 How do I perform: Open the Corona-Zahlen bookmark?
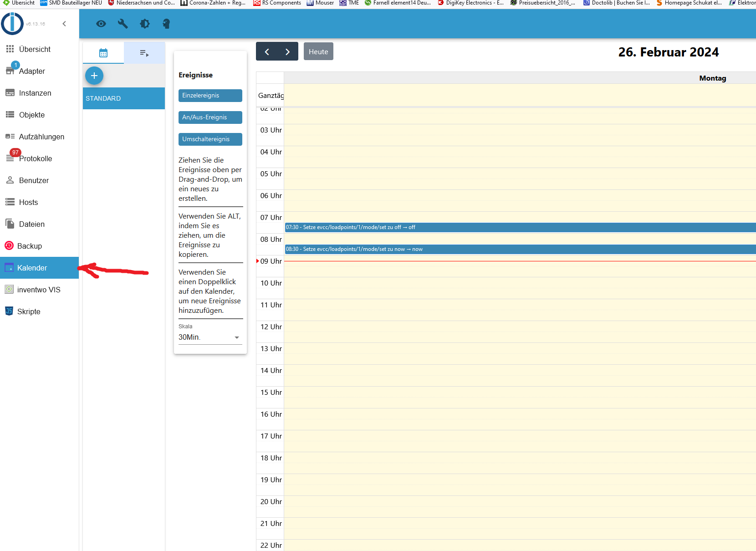213,3
